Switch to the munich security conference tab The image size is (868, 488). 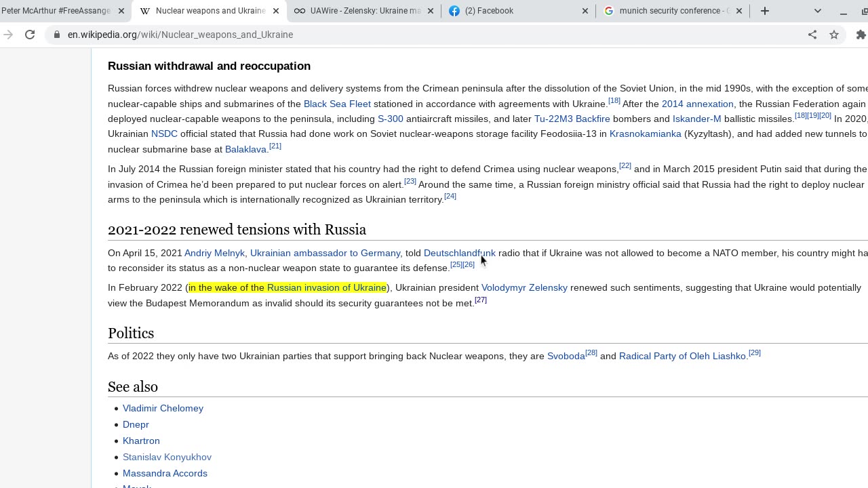(x=673, y=11)
